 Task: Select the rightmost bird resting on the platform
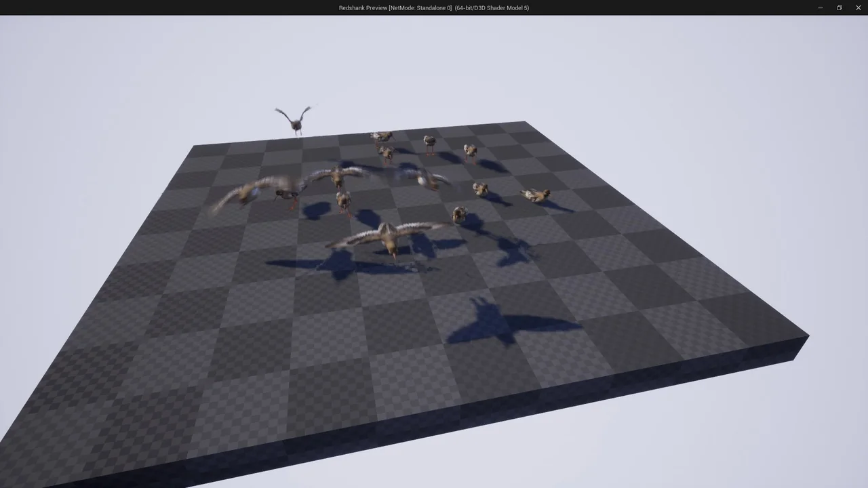[536, 195]
